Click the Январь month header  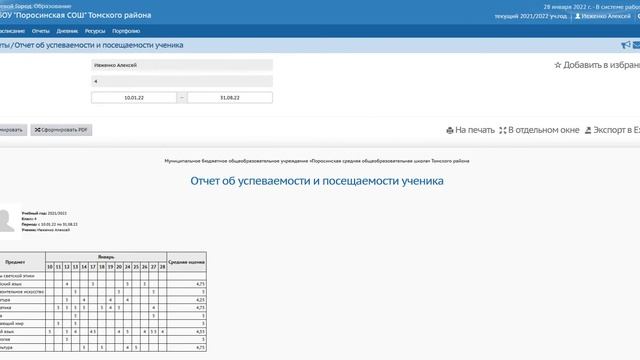pyautogui.click(x=106, y=257)
